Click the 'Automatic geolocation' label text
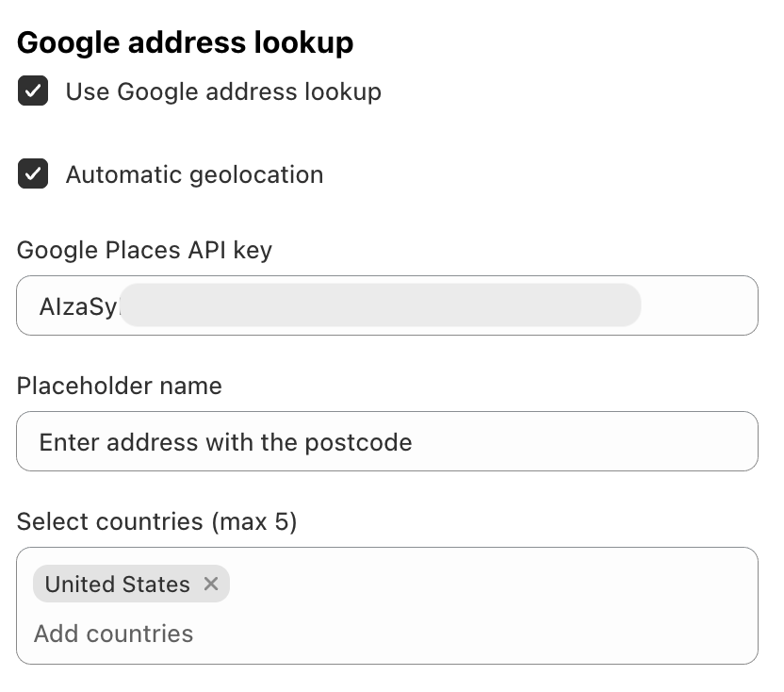The height and width of the screenshot is (692, 784). 194,174
